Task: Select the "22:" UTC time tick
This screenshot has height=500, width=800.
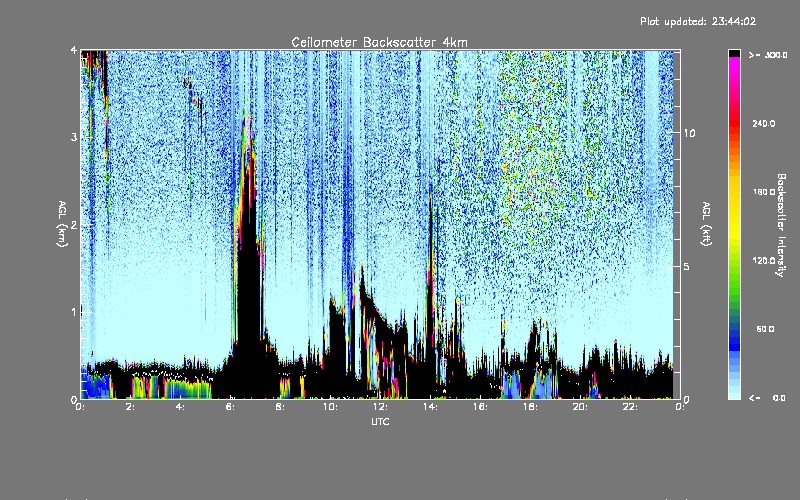Action: click(x=630, y=407)
